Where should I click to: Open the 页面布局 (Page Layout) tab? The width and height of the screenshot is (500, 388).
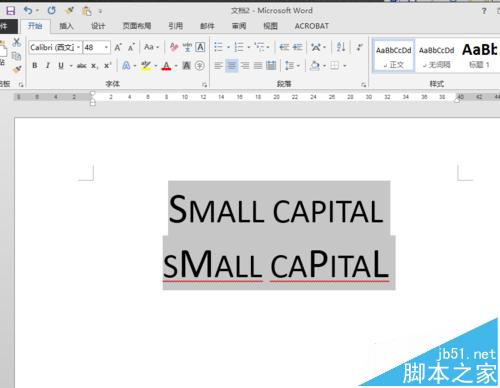click(x=137, y=26)
